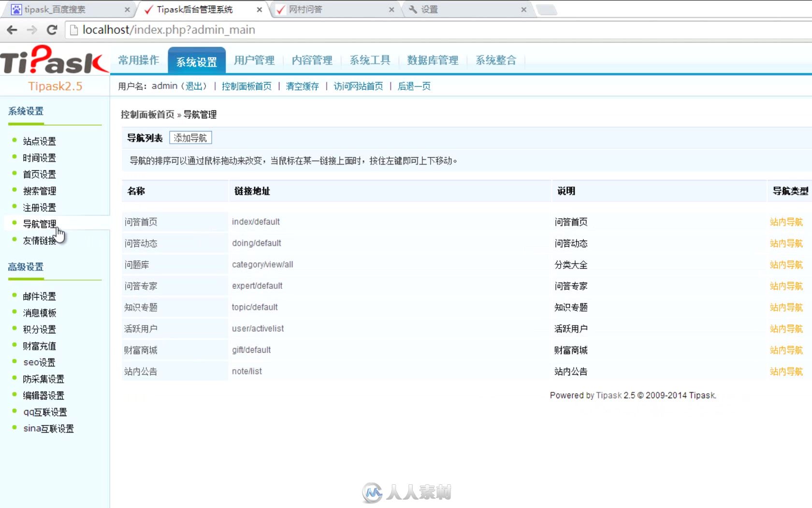
Task: Open 防采集设置 in sidebar
Action: [x=43, y=379]
